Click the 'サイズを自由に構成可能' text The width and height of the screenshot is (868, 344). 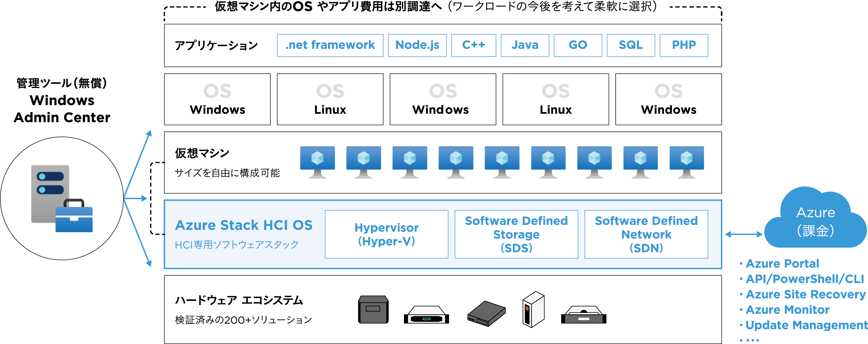(x=227, y=173)
